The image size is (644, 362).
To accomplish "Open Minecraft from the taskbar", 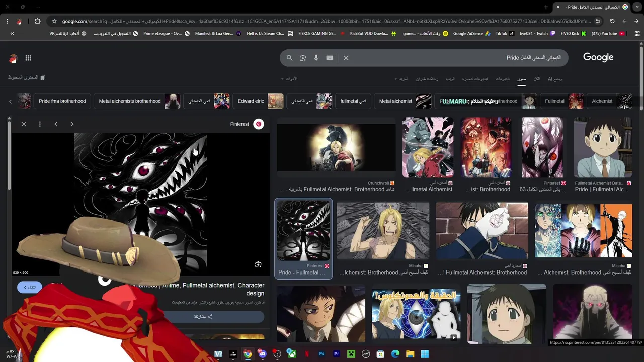I will [351, 354].
